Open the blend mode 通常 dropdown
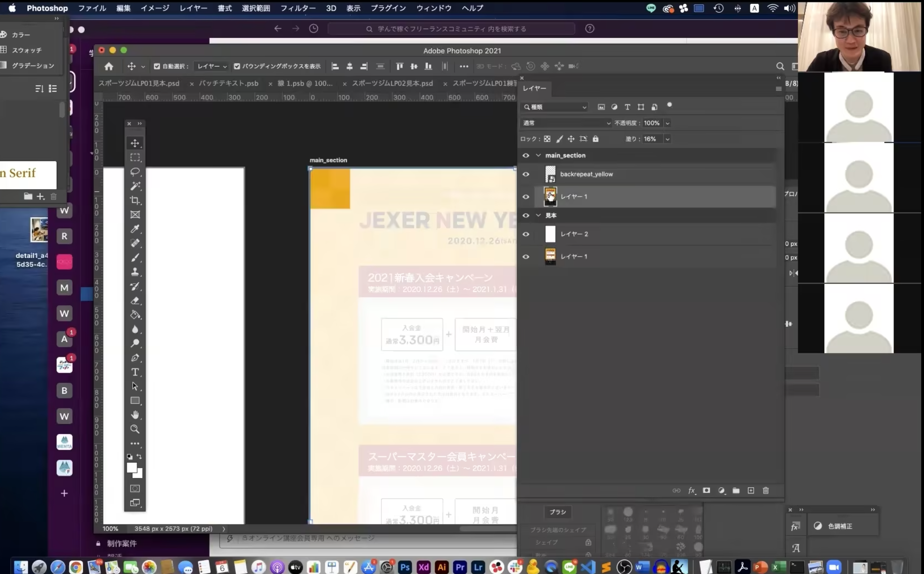Image resolution: width=924 pixels, height=574 pixels. (x=566, y=123)
